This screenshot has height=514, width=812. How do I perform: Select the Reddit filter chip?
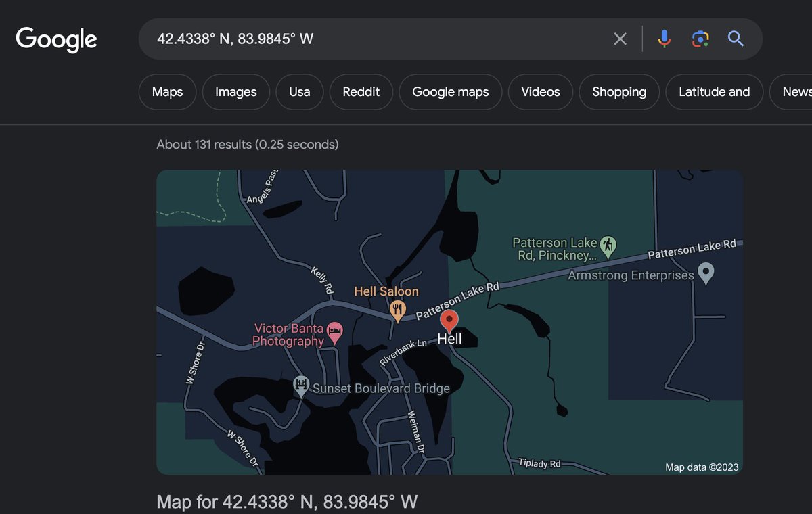coord(361,92)
